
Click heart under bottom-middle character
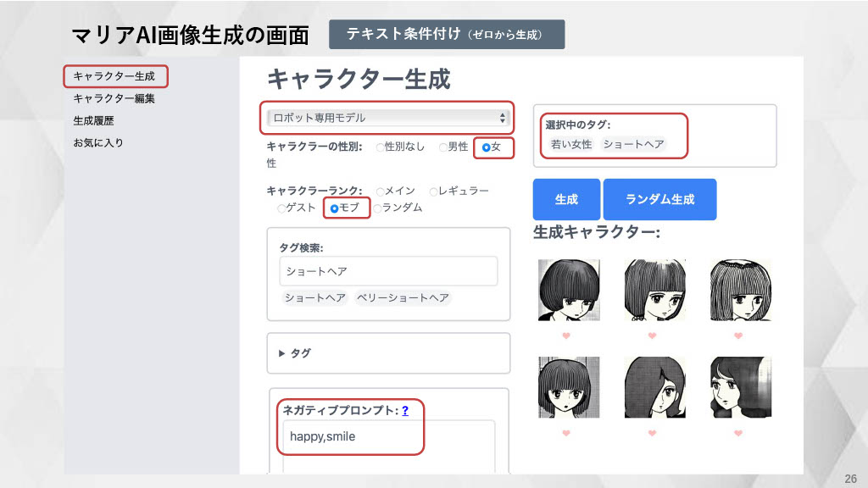tap(652, 434)
